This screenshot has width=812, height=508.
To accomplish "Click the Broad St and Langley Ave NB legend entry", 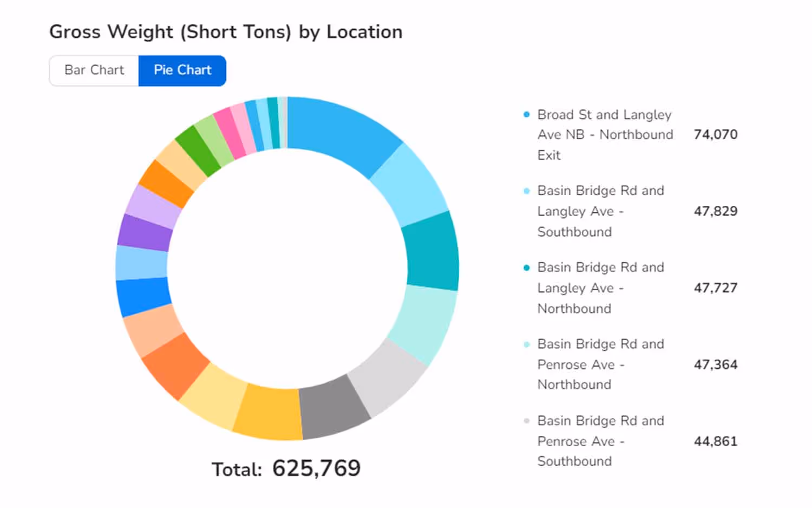I will coord(605,135).
